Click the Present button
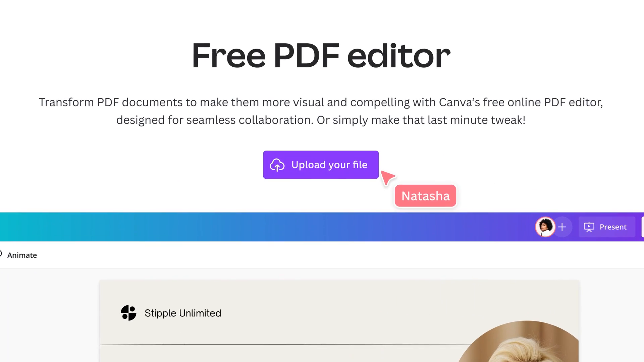The height and width of the screenshot is (362, 644). [x=606, y=227]
